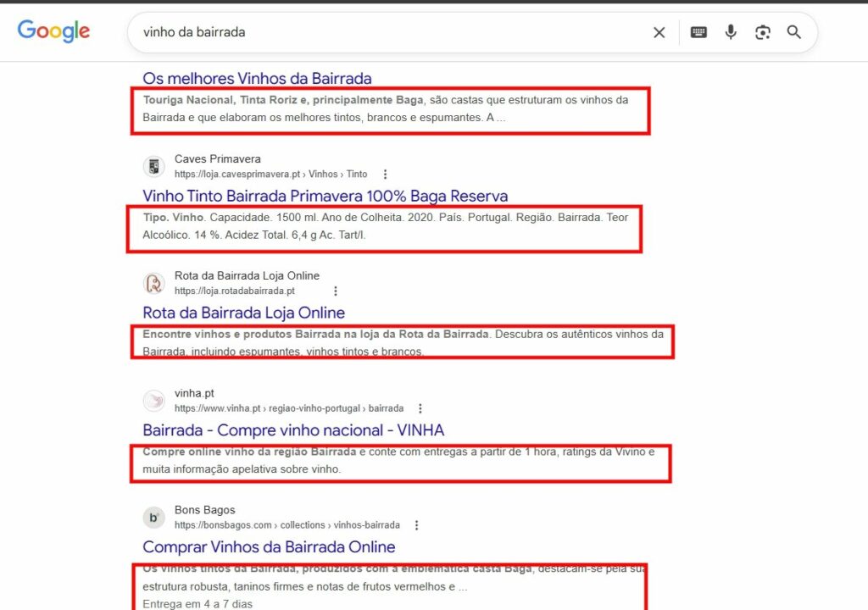Click inside the search input field
Image resolution: width=868 pixels, height=610 pixels.
(339, 31)
